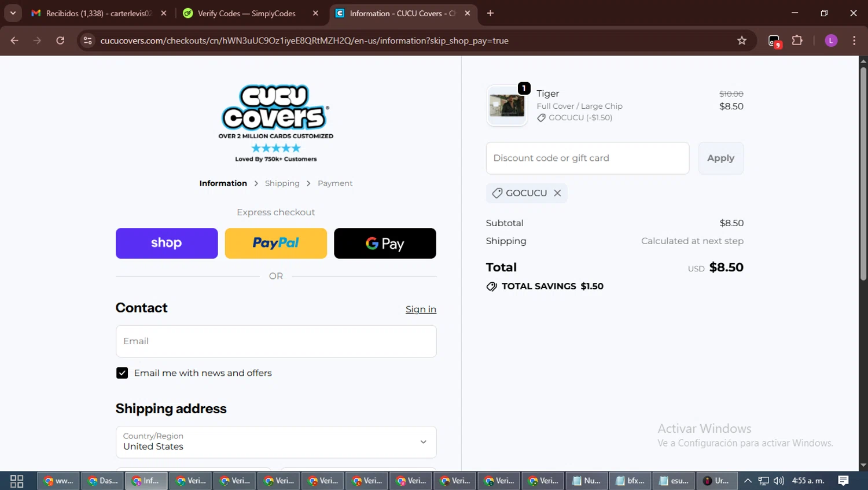Uncheck Email me with news and offers
Viewport: 868px width, 490px height.
122,373
